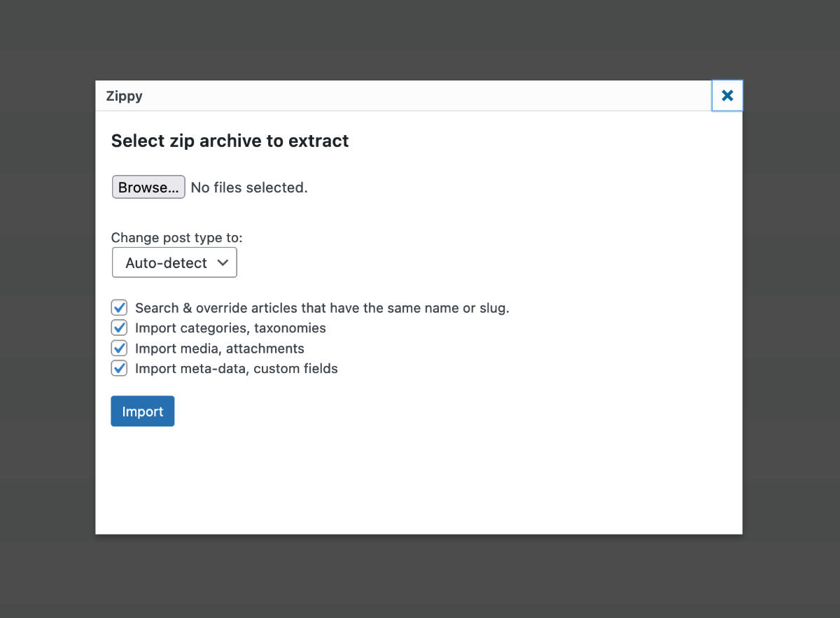Image resolution: width=840 pixels, height=618 pixels.
Task: Click the blue Import button
Action: click(143, 412)
